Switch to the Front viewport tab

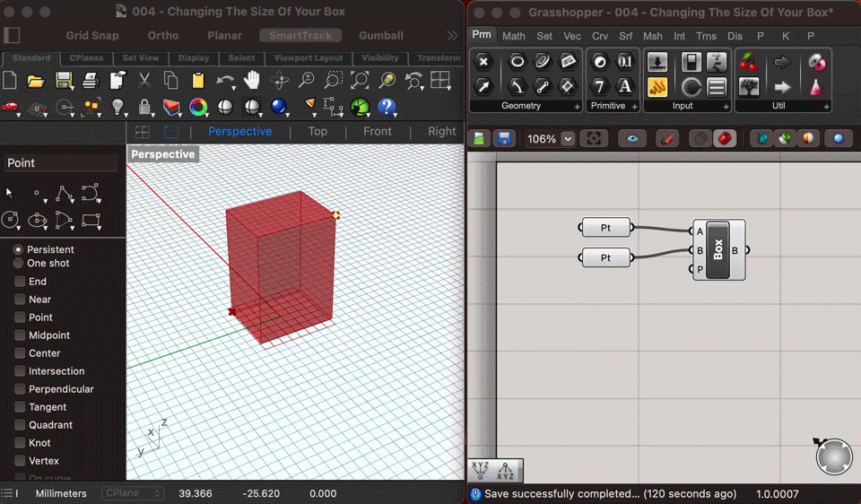point(378,131)
